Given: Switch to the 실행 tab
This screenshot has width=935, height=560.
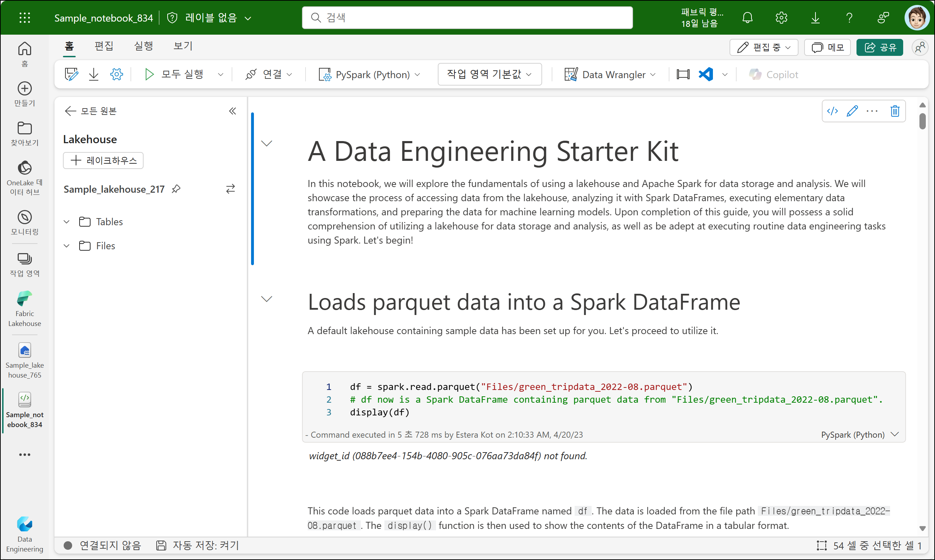Looking at the screenshot, I should [x=144, y=46].
